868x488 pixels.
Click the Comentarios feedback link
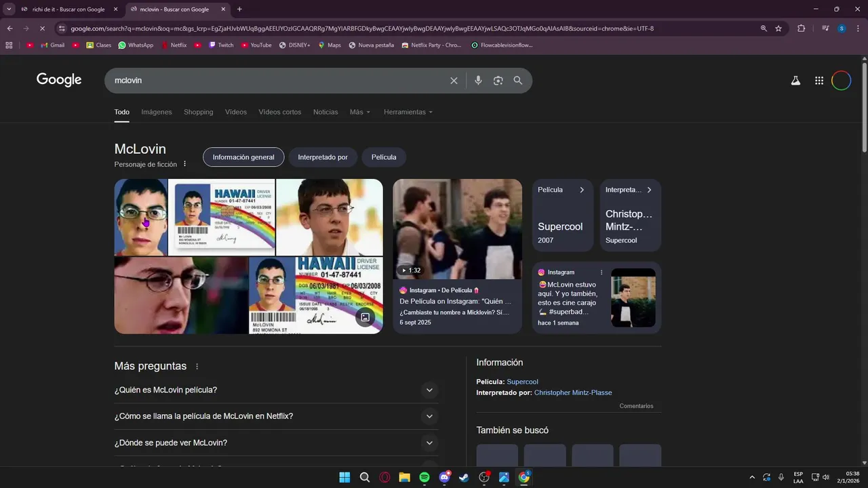click(636, 406)
